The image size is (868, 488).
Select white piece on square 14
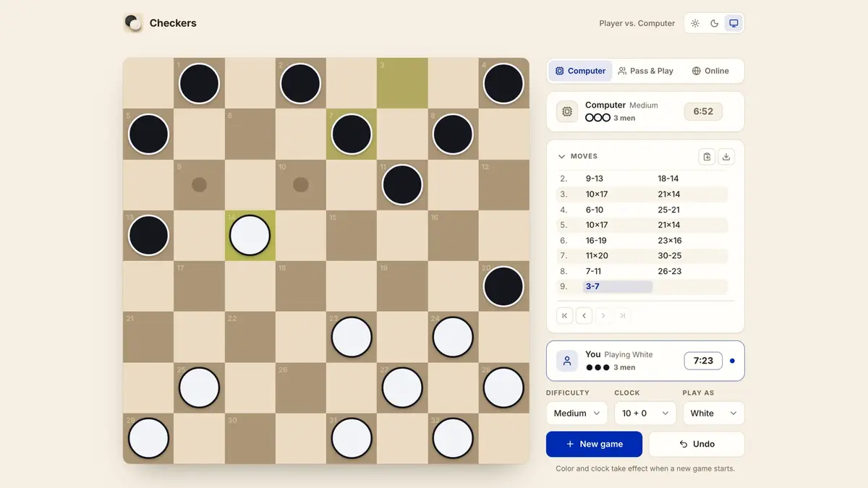click(x=250, y=235)
